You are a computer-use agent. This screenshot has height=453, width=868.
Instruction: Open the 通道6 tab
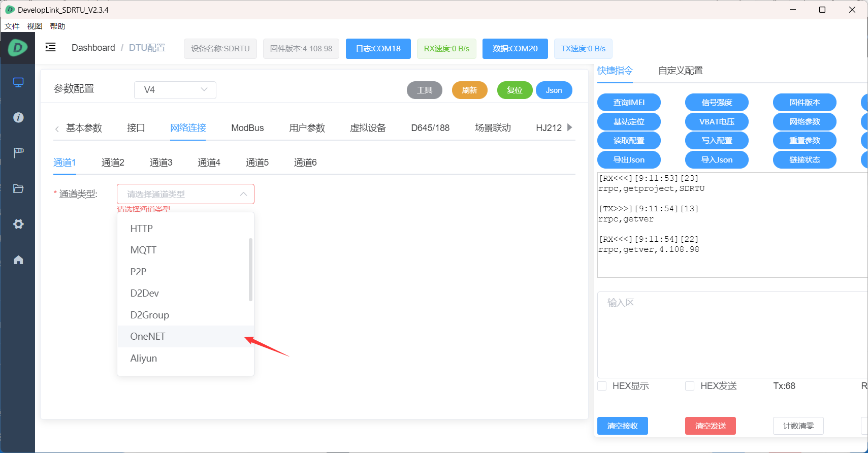[x=305, y=163]
